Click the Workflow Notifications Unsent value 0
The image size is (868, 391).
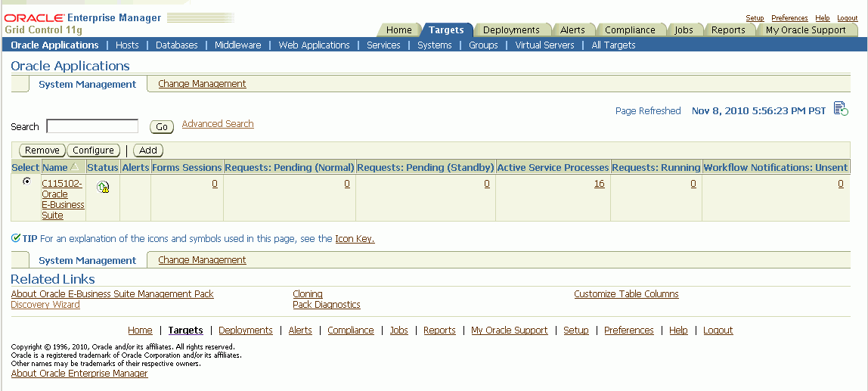coord(841,184)
